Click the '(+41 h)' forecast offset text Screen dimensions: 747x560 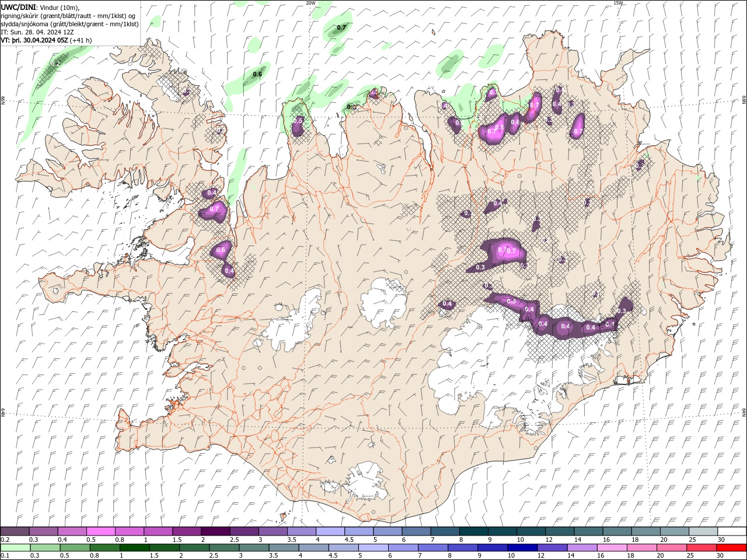81,40
